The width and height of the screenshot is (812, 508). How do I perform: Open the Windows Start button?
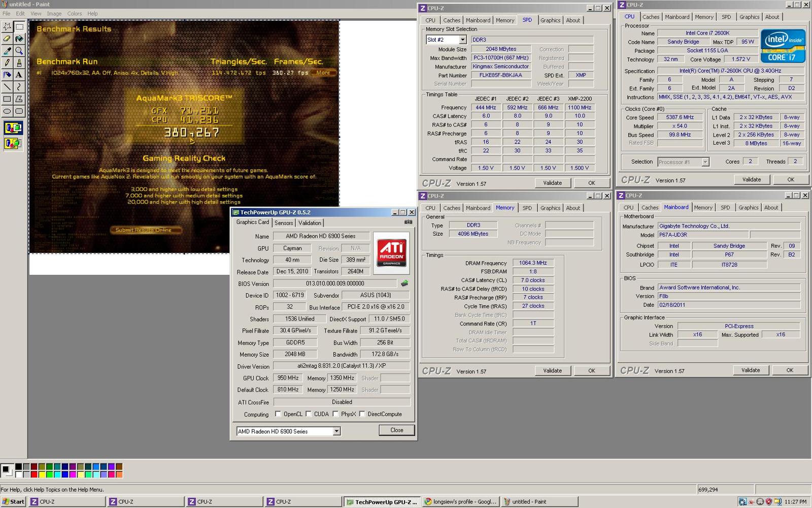[13, 501]
